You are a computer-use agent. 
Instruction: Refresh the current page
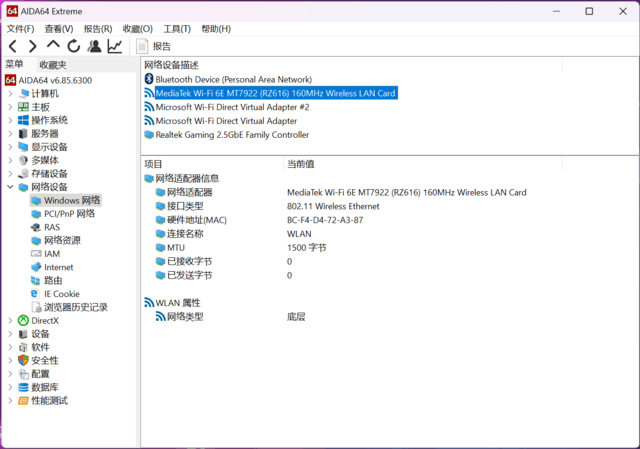pyautogui.click(x=74, y=46)
